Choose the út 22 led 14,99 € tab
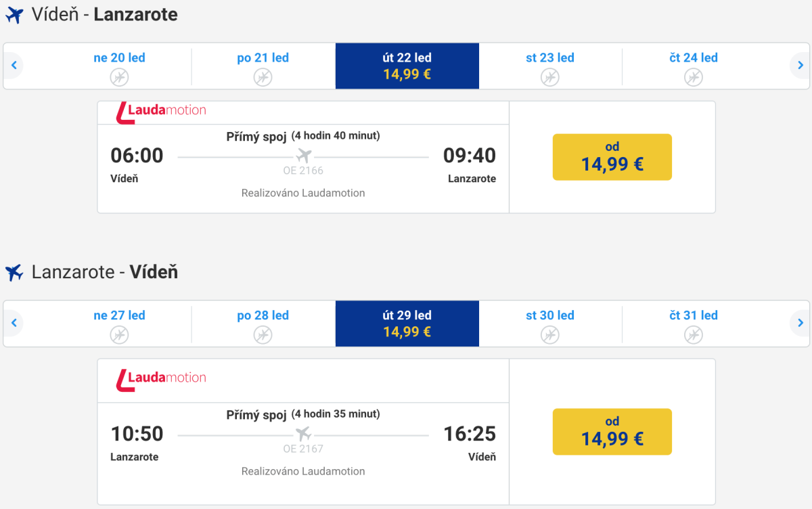Viewport: 812px width, 509px height. point(407,66)
